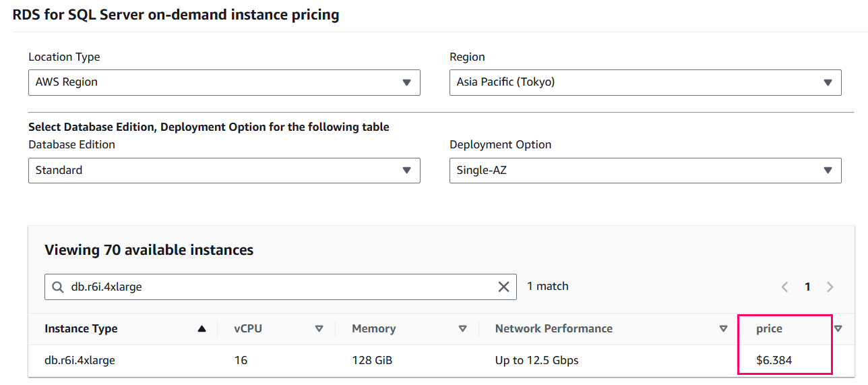Open the Database Edition dropdown
868x385 pixels.
(x=224, y=171)
